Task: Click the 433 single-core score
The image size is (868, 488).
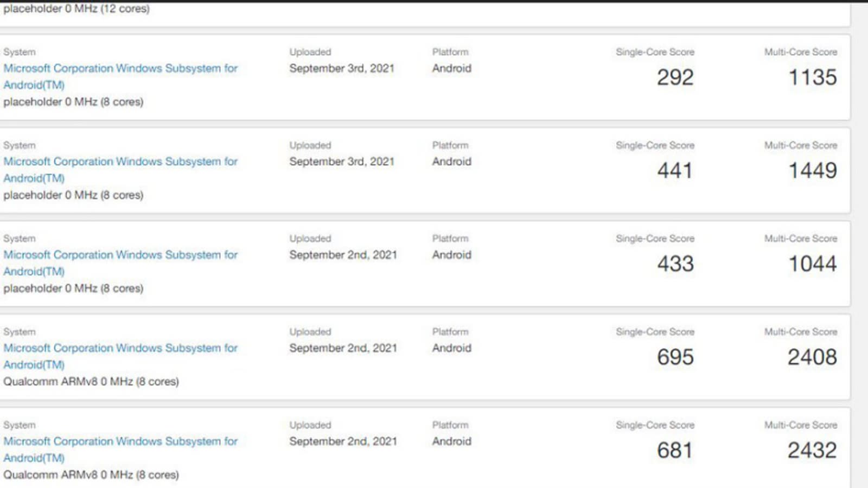Action: pyautogui.click(x=675, y=264)
